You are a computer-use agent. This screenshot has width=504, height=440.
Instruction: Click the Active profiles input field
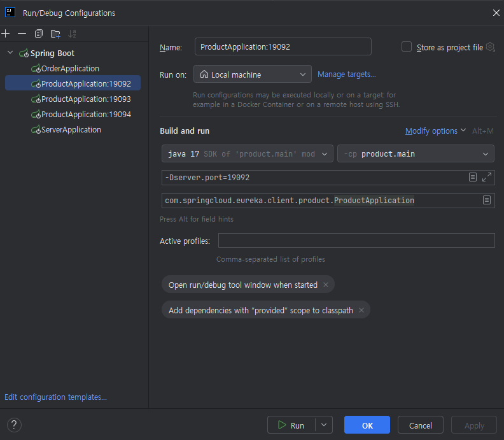(356, 241)
